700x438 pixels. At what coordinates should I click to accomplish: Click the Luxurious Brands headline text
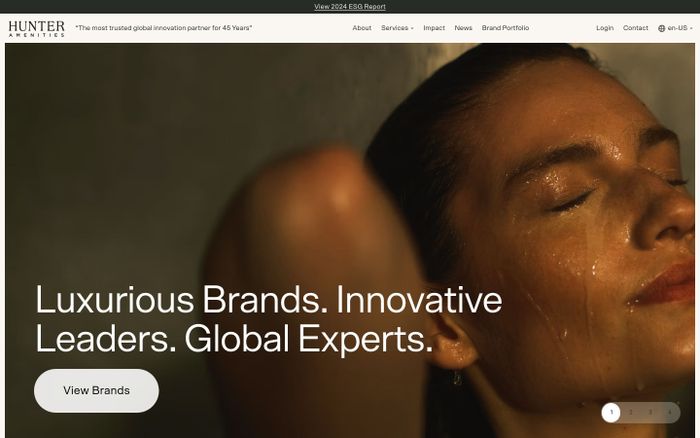click(269, 319)
